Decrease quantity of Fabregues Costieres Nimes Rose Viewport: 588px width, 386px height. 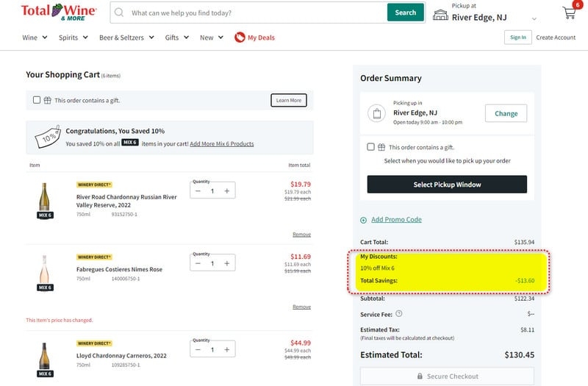(x=198, y=263)
